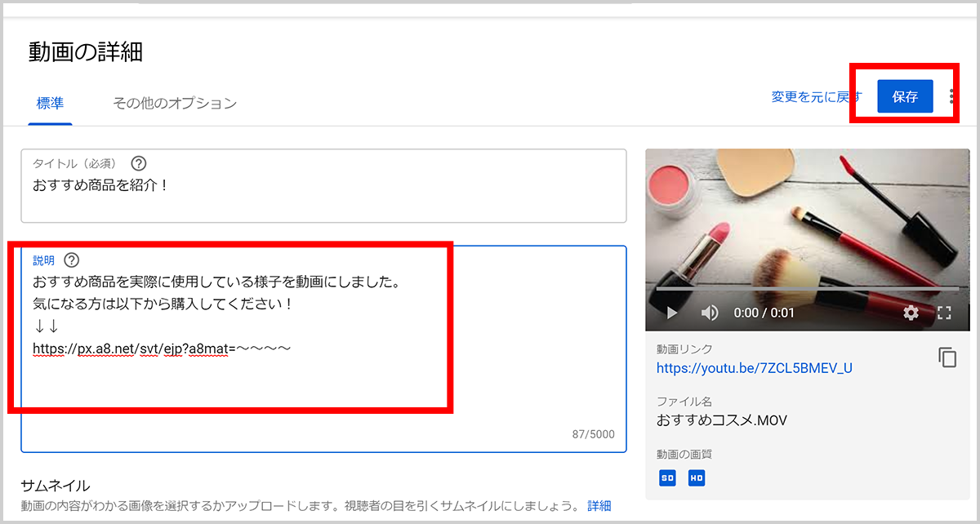Click into the 説明 description text area

(x=323, y=349)
